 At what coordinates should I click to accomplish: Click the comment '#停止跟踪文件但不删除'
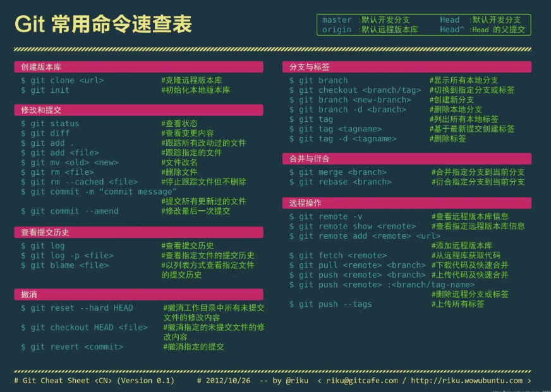204,182
